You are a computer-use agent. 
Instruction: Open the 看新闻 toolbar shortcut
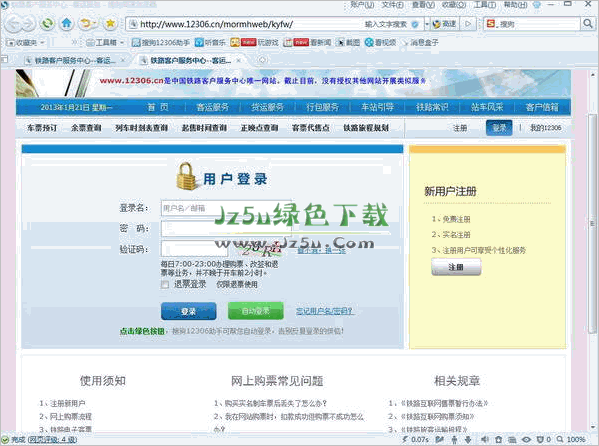(x=307, y=42)
